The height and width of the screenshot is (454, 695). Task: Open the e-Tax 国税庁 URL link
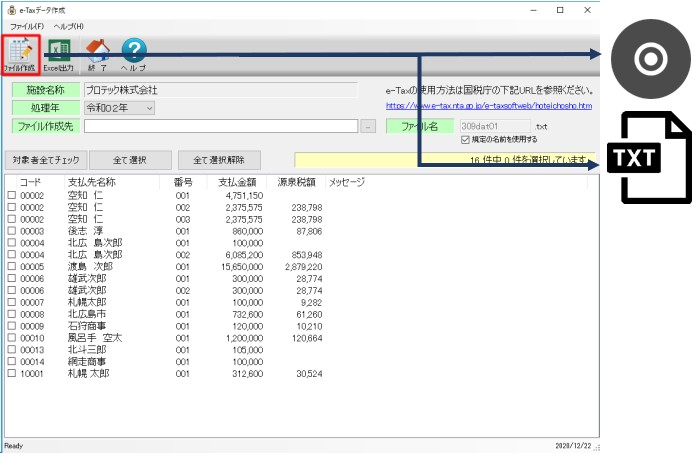pyautogui.click(x=488, y=106)
